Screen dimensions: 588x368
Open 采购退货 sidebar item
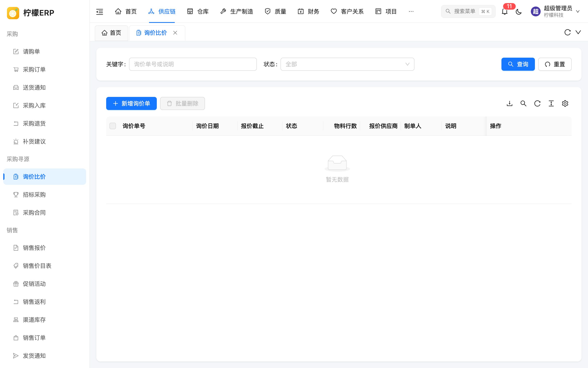point(45,124)
